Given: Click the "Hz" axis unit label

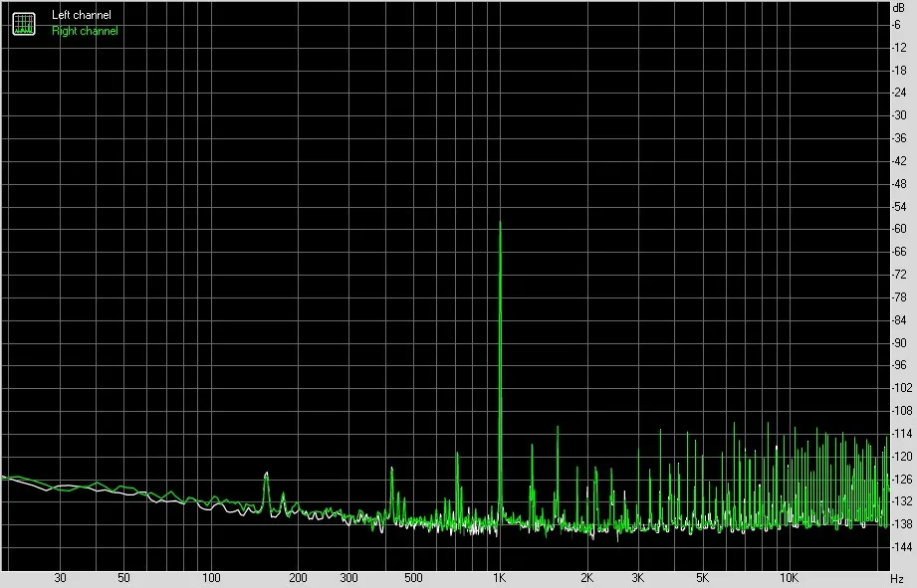Looking at the screenshot, I should tap(897, 579).
